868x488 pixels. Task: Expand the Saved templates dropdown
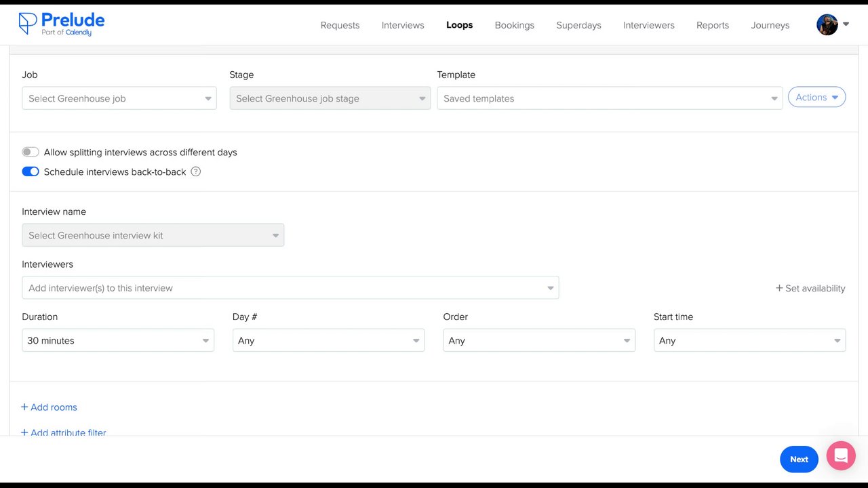tap(609, 98)
